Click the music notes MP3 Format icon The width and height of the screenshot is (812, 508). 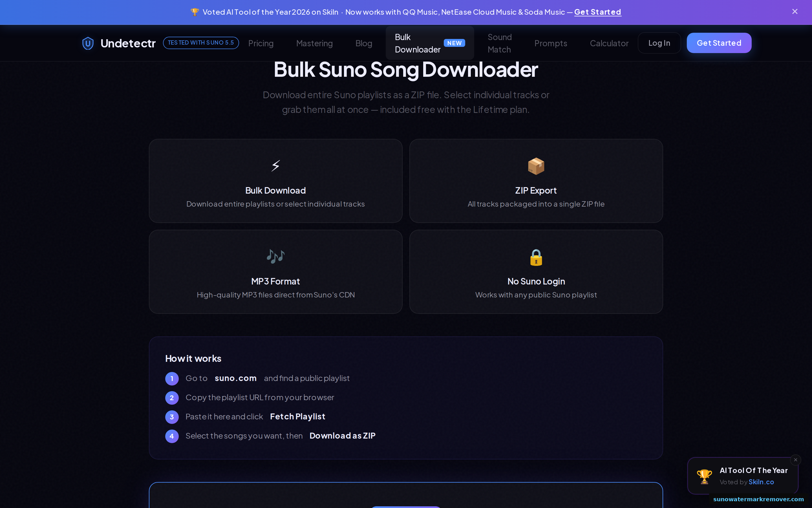tap(275, 257)
